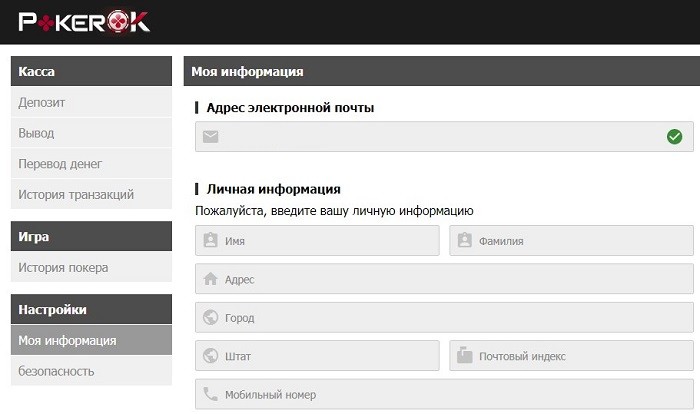The width and height of the screenshot is (700, 414).
Task: Open История транзакций
Action: tap(91, 194)
